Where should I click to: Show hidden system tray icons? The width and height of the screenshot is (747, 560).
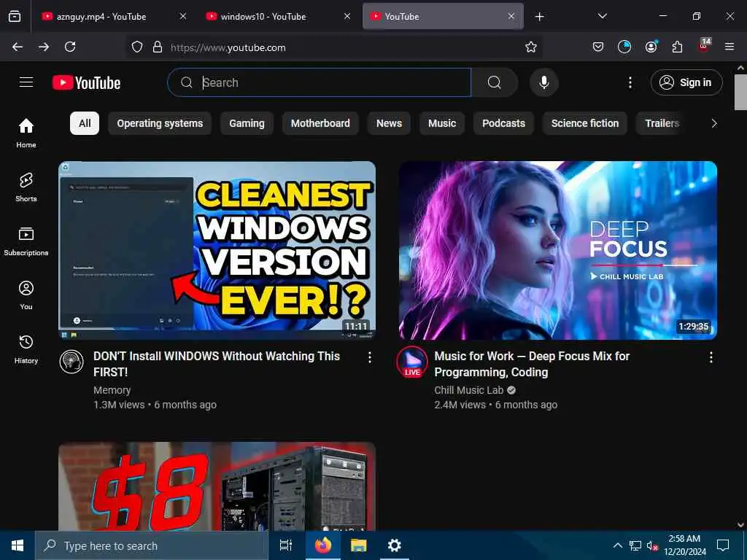(617, 545)
